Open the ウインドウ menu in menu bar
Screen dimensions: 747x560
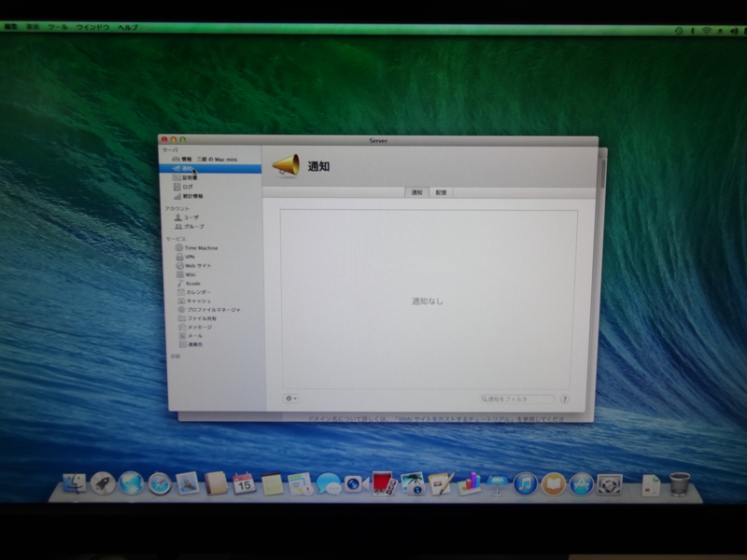(92, 27)
